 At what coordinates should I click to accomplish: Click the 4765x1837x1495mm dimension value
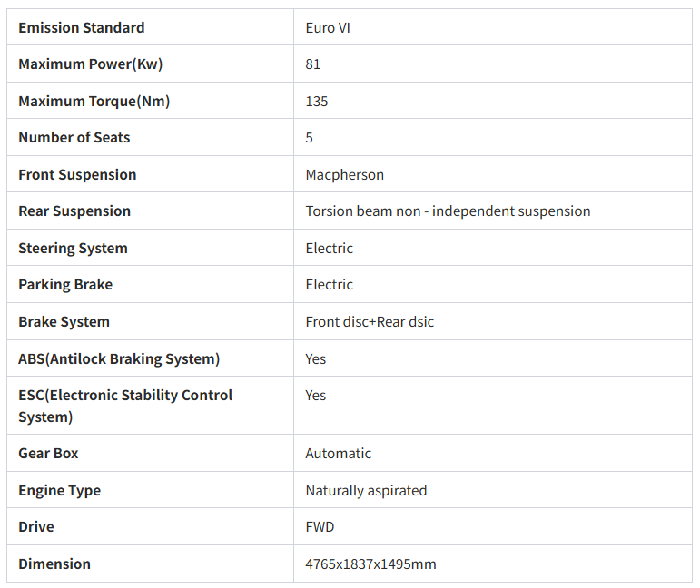coord(370,563)
